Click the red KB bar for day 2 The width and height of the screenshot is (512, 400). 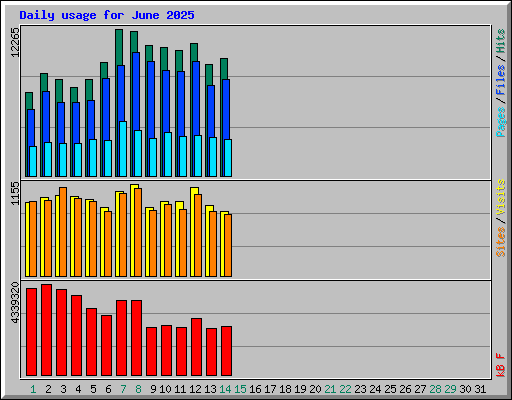pos(46,330)
